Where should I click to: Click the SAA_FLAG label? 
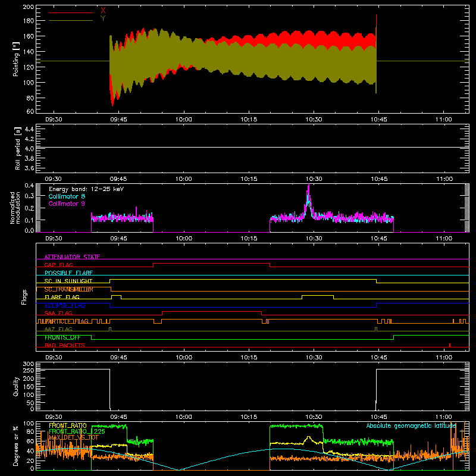(58, 313)
